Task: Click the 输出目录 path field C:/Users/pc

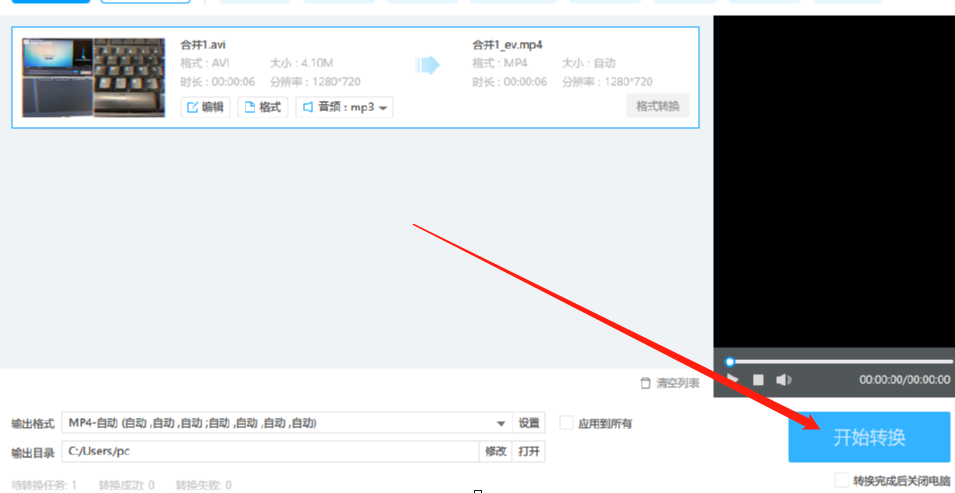Action: [x=270, y=452]
